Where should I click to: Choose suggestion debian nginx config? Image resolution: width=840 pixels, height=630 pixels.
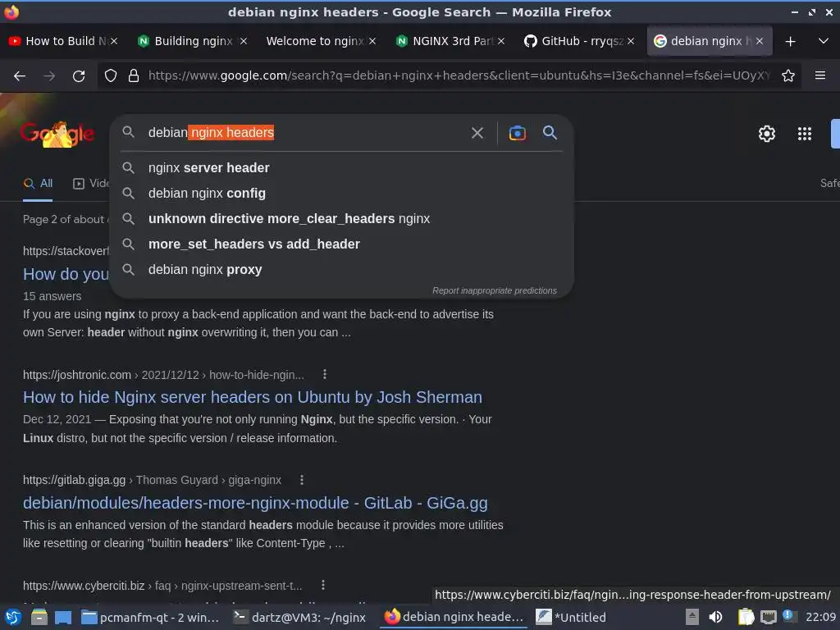pyautogui.click(x=342, y=194)
